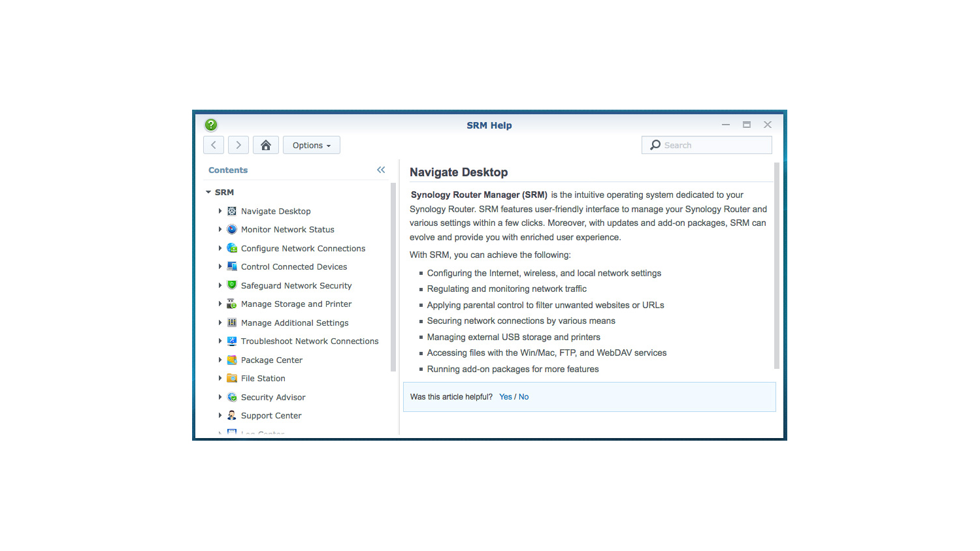Image resolution: width=980 pixels, height=551 pixels.
Task: Open the Manage Additional Settings topic
Action: (295, 323)
